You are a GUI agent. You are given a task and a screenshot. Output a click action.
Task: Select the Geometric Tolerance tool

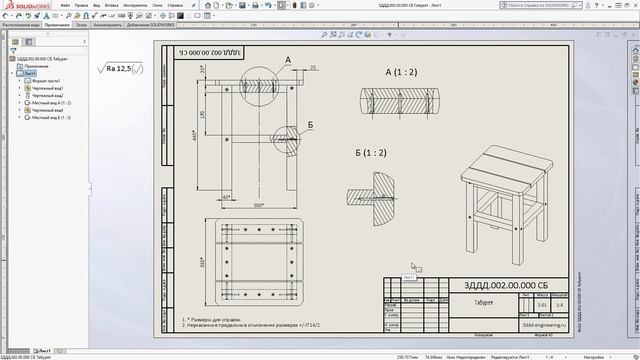121,16
